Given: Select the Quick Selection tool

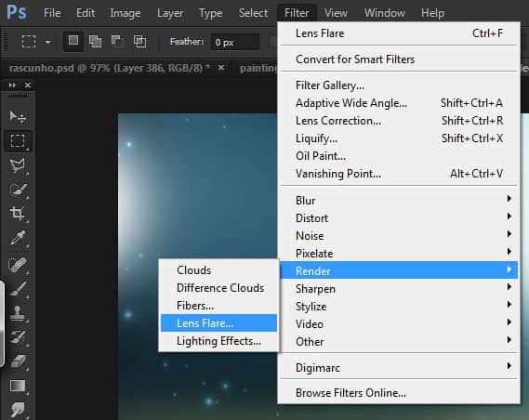Looking at the screenshot, I should pos(18,190).
